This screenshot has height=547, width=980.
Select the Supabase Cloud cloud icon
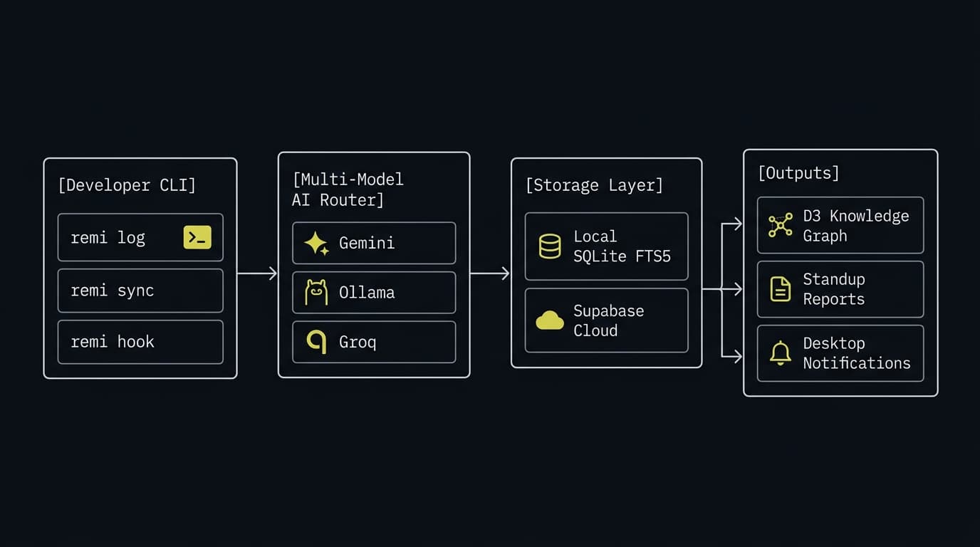click(x=550, y=321)
